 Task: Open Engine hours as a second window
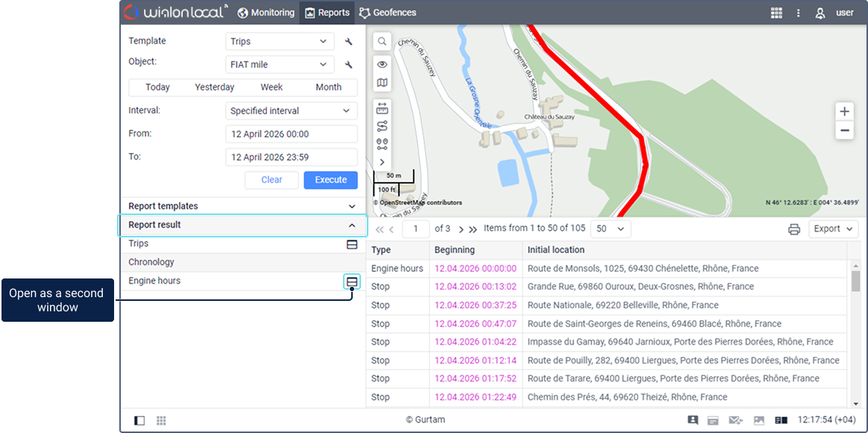352,281
